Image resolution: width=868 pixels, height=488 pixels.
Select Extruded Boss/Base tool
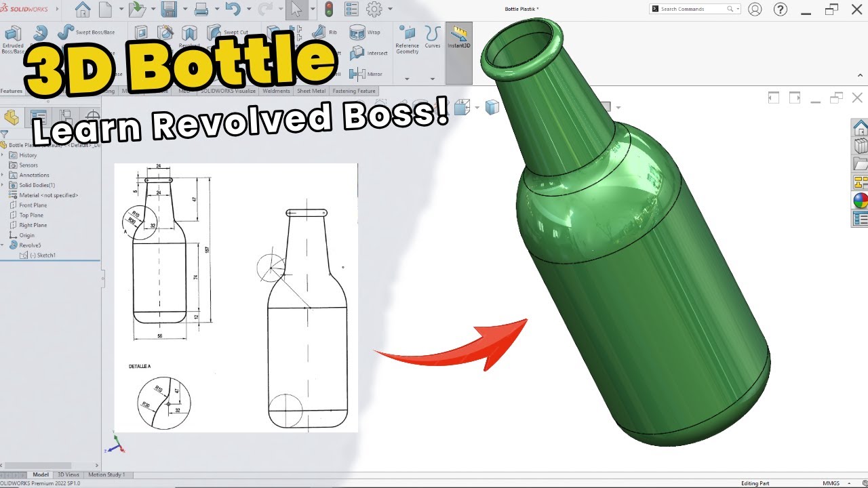click(x=13, y=39)
